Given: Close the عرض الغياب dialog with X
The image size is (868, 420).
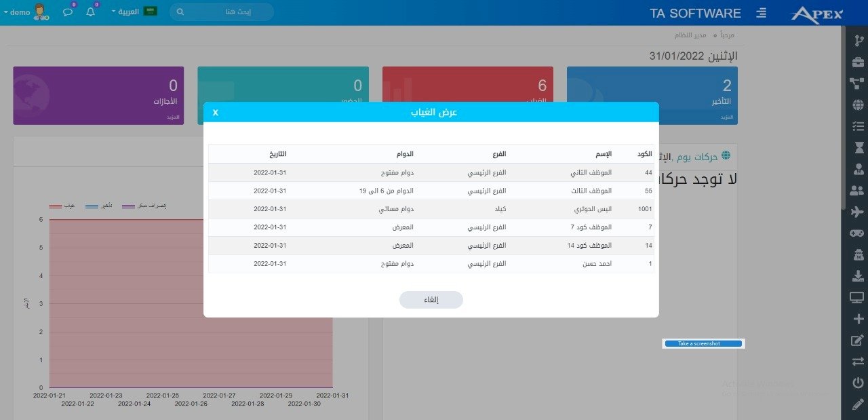Looking at the screenshot, I should point(216,112).
